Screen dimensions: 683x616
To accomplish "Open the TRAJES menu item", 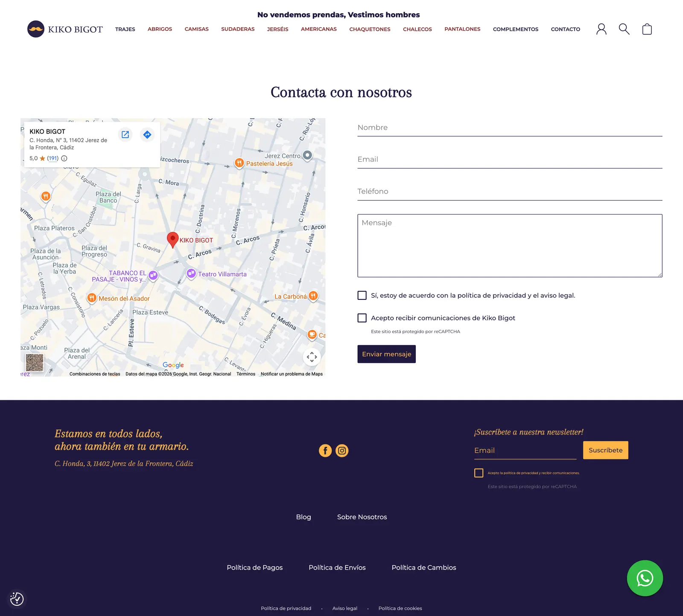I will [125, 29].
